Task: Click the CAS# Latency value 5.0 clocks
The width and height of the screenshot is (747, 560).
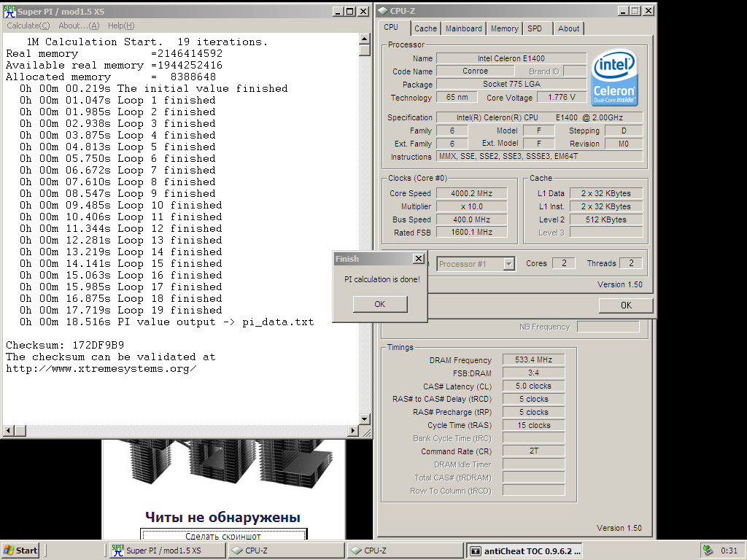Action: (x=533, y=386)
